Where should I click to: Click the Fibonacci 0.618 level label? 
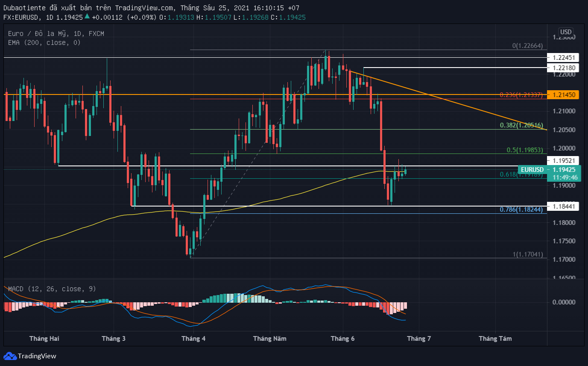tap(521, 174)
